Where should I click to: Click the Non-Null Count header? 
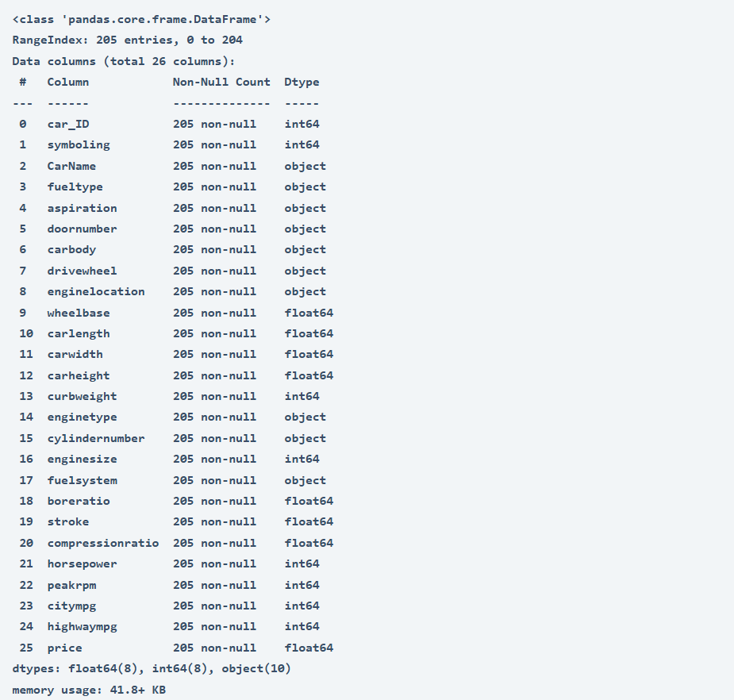pos(221,82)
